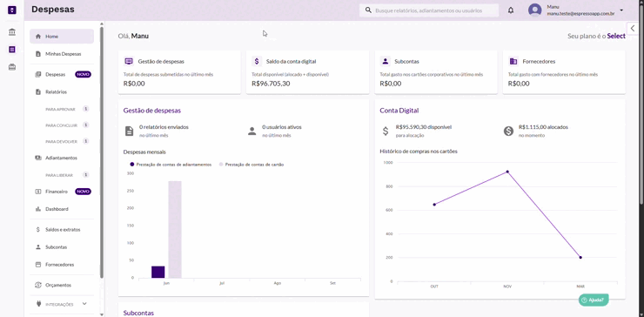644x317 pixels.
Task: Click the Espresso logo at top left
Action: (x=12, y=10)
